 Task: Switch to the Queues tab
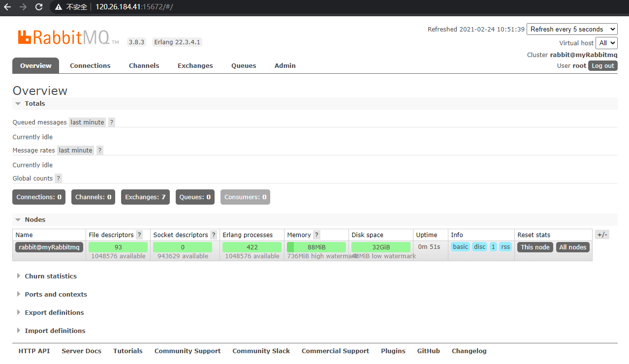point(244,65)
